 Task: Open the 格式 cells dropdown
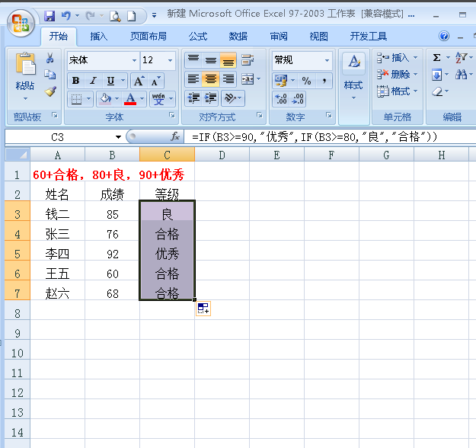(x=415, y=91)
